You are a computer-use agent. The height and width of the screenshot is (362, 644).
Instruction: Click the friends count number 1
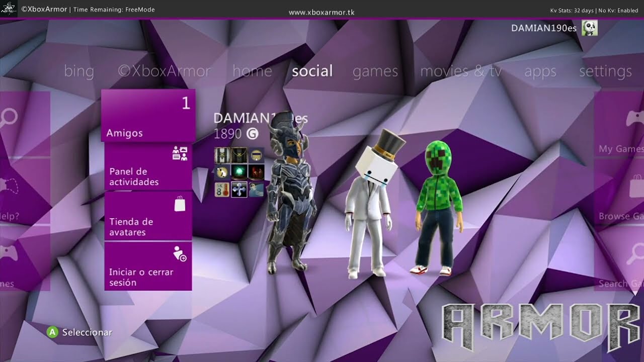pos(186,104)
